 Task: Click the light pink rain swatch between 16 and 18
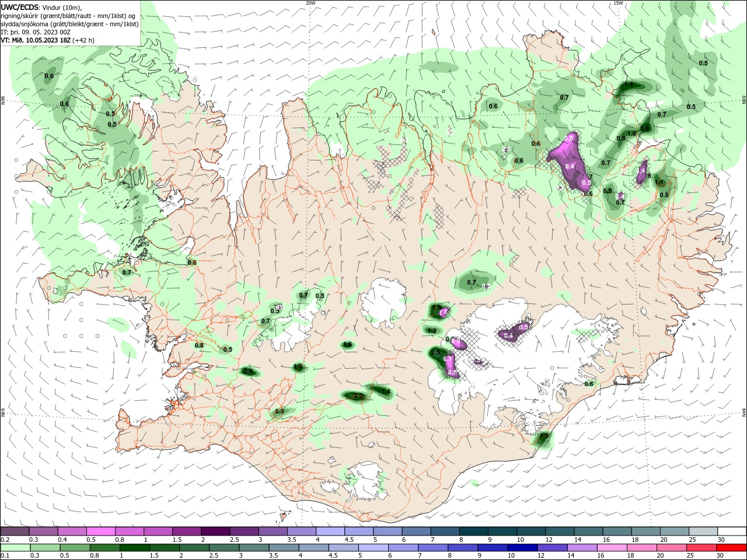[x=611, y=547]
